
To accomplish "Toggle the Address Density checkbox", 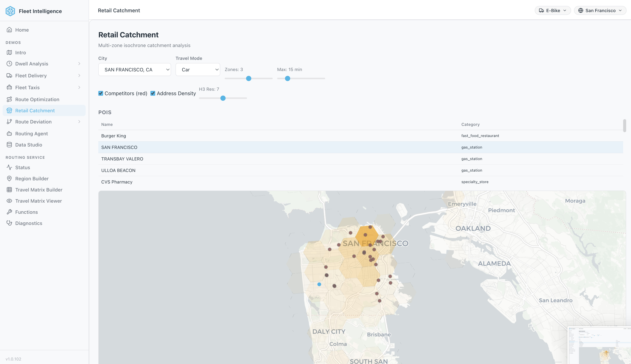I will (153, 93).
